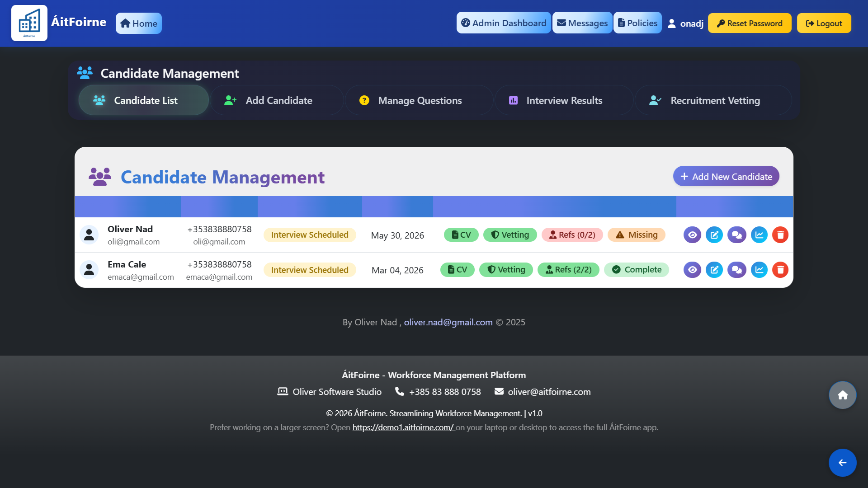
Task: Open the Interview Results tab
Action: tap(564, 100)
